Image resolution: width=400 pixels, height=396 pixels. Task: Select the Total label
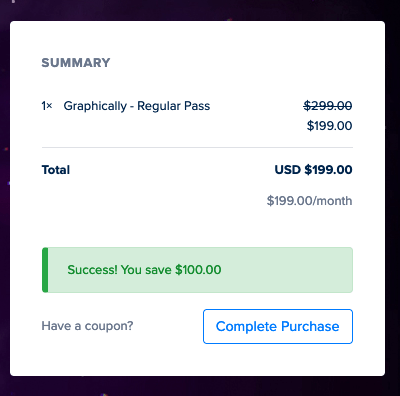(x=56, y=170)
